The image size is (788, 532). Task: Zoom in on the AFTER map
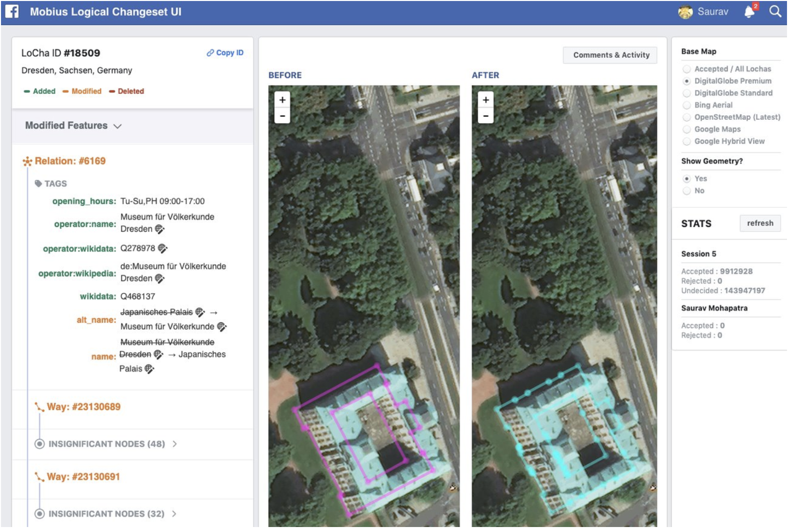click(x=486, y=99)
